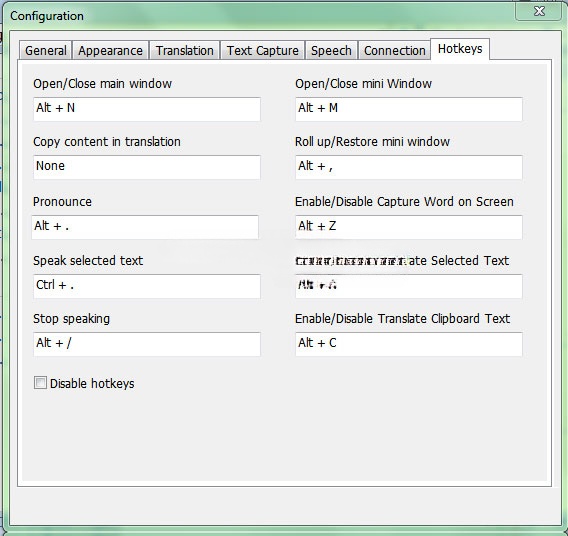Open the Appearance tab
Screen dimensions: 568x536
point(110,50)
